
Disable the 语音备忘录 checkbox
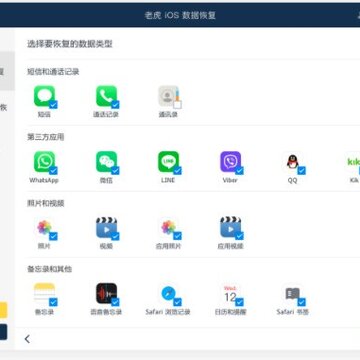coord(115,302)
